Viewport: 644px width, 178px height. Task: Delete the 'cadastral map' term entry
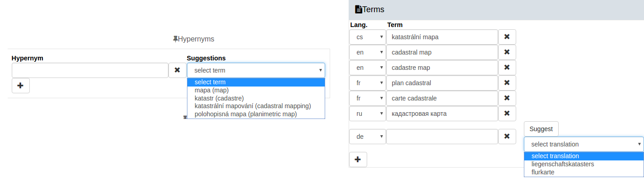coord(507,52)
